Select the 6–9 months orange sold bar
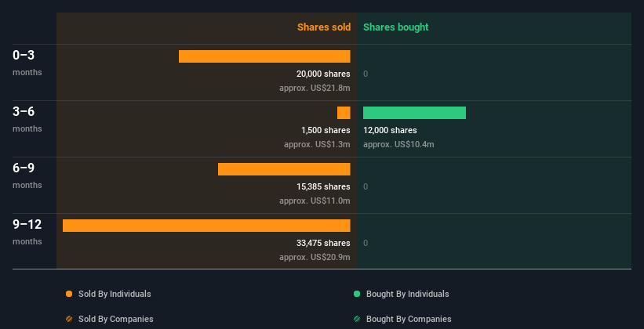Image resolution: width=644 pixels, height=329 pixels. click(284, 169)
